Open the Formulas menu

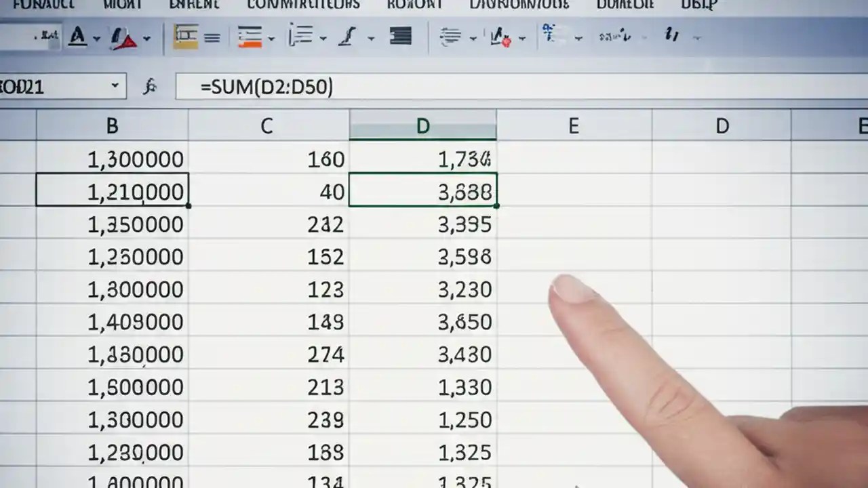[44, 5]
